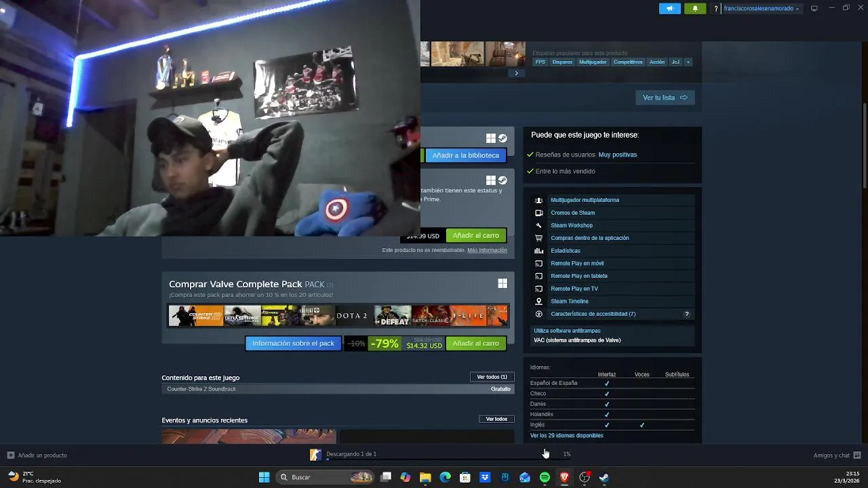This screenshot has height=488, width=868.
Task: Open Microsoft Edge from the taskbar
Action: (446, 477)
